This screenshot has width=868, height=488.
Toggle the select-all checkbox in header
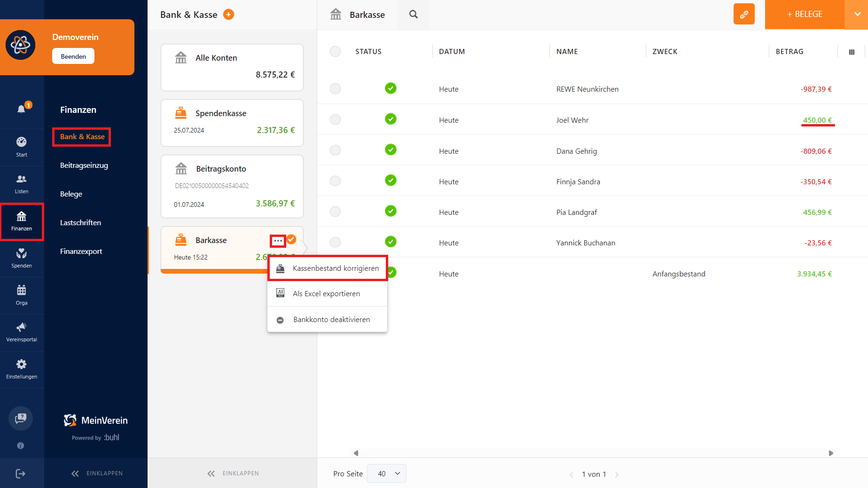[x=335, y=52]
